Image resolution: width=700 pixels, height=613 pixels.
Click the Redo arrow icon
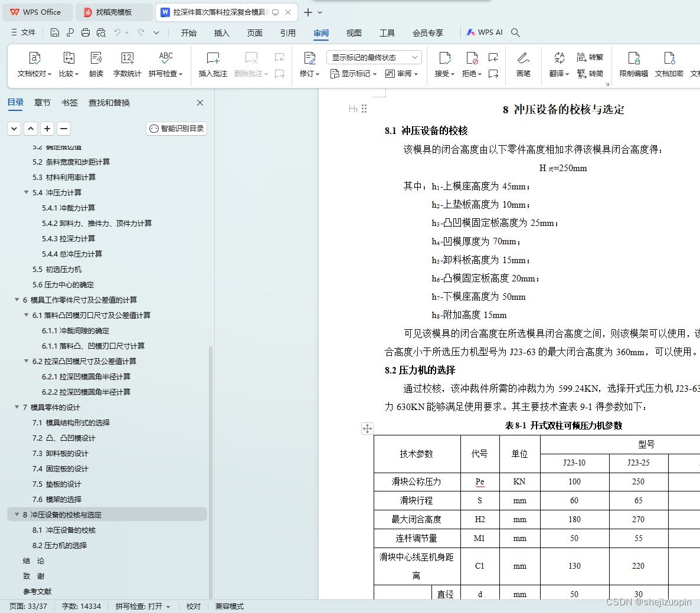pos(141,32)
